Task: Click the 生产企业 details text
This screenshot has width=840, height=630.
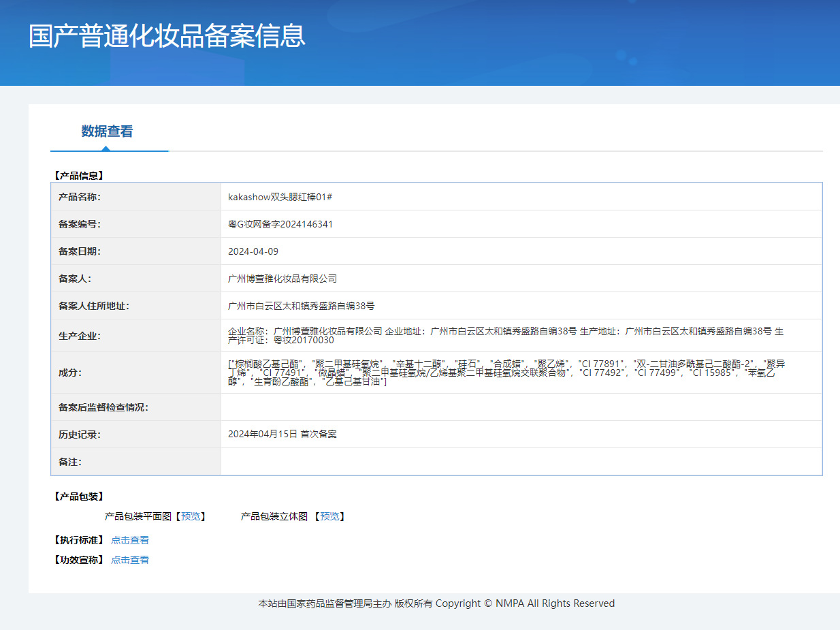Action: coord(506,335)
